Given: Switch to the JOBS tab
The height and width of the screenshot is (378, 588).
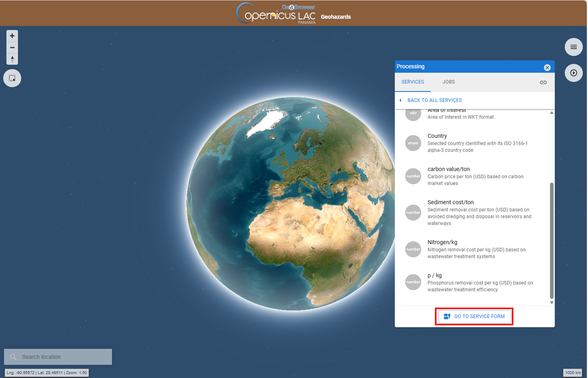Looking at the screenshot, I should 448,82.
